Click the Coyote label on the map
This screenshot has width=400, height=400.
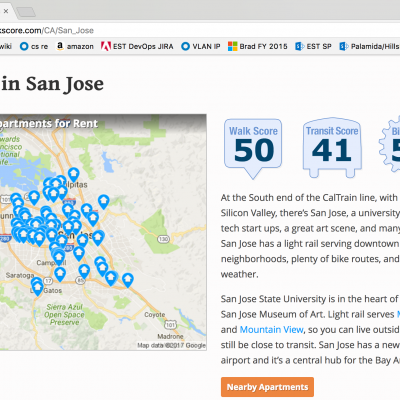tap(155, 315)
